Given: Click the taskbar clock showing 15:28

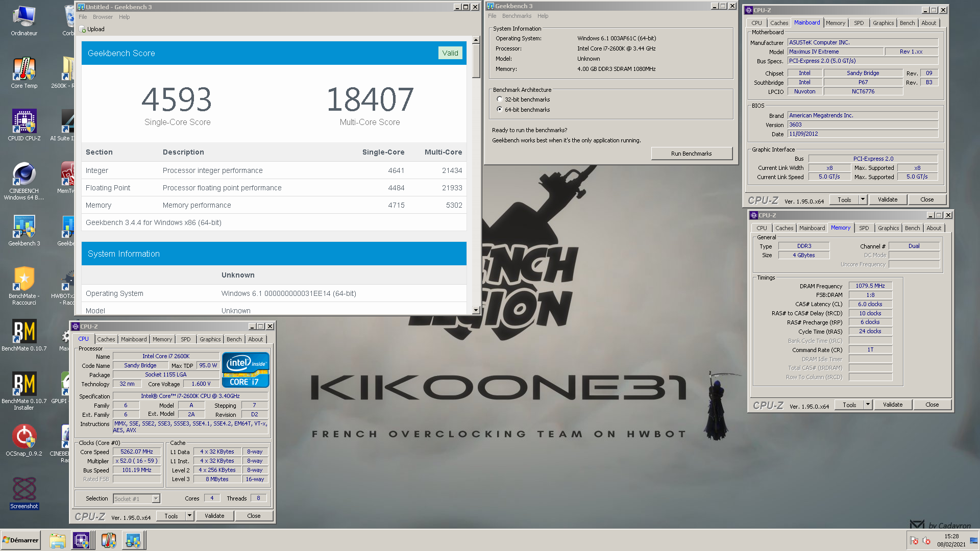Looking at the screenshot, I should pos(951,536).
